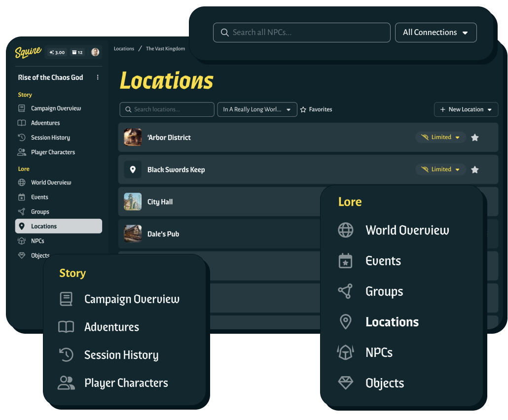Image resolution: width=508 pixels, height=420 pixels.
Task: Open the All Connections dropdown
Action: tap(435, 33)
